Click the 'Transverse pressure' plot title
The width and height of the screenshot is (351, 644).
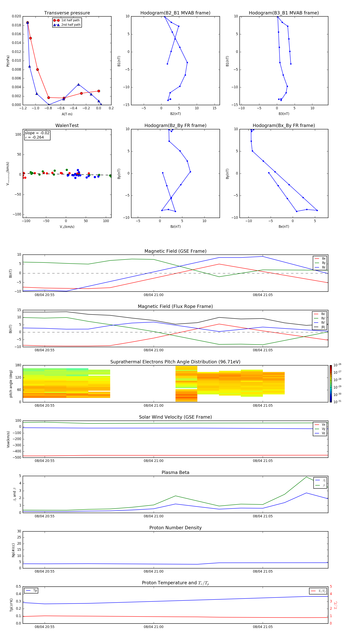coord(67,13)
